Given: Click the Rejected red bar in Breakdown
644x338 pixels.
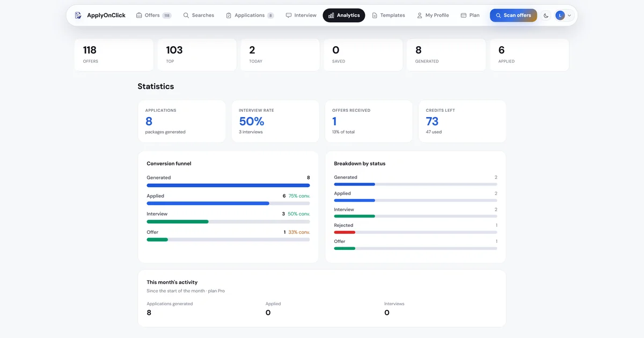Looking at the screenshot, I should [345, 232].
